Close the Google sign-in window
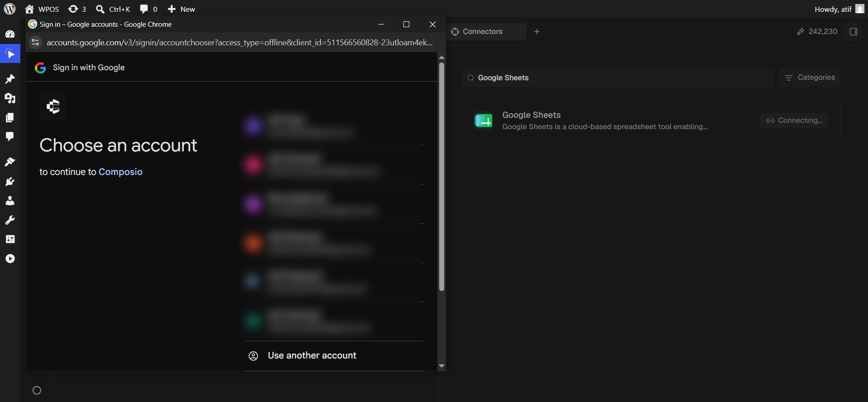The height and width of the screenshot is (402, 868). pos(432,24)
